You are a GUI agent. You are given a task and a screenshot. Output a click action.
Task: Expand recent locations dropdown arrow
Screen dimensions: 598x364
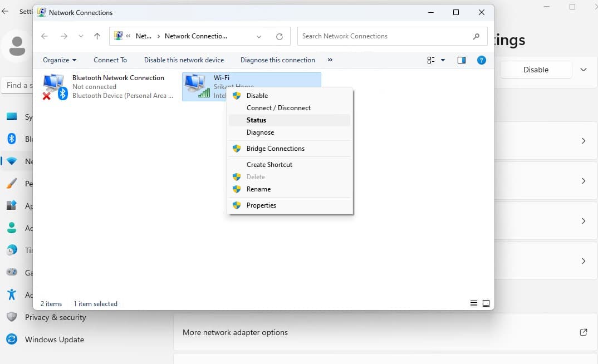[81, 36]
